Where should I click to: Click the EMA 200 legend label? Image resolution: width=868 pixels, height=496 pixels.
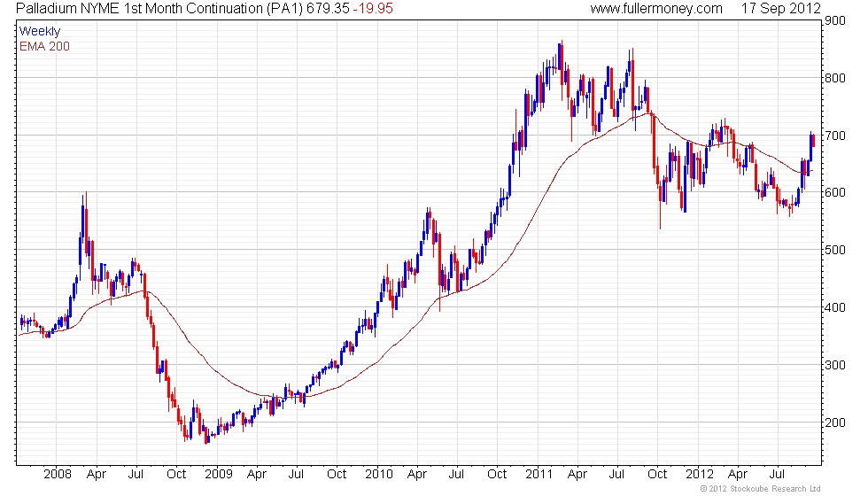click(x=45, y=46)
